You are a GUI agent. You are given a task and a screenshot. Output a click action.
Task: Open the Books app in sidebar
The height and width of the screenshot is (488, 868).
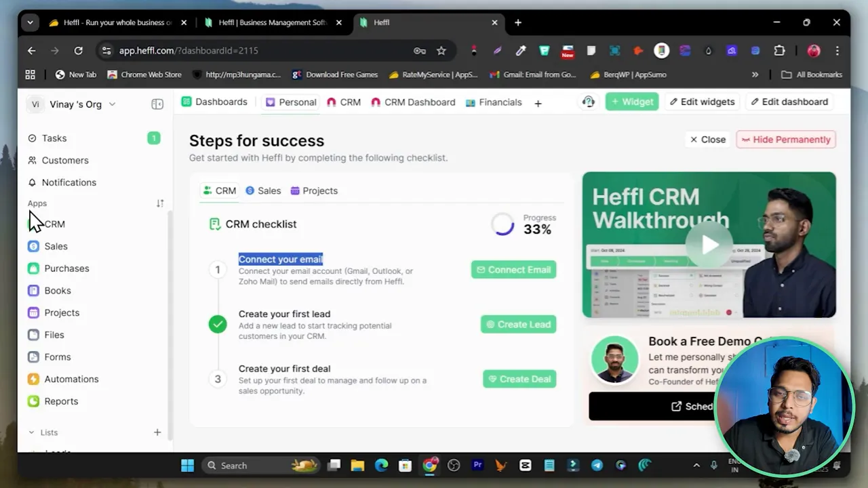(x=58, y=290)
